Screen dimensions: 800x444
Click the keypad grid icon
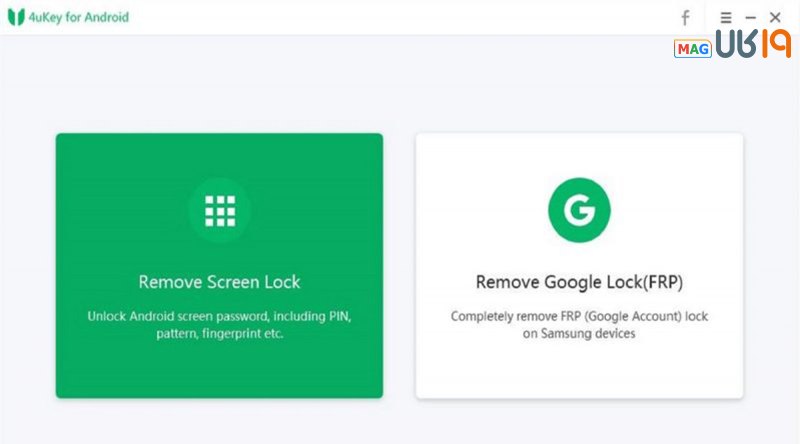click(219, 210)
